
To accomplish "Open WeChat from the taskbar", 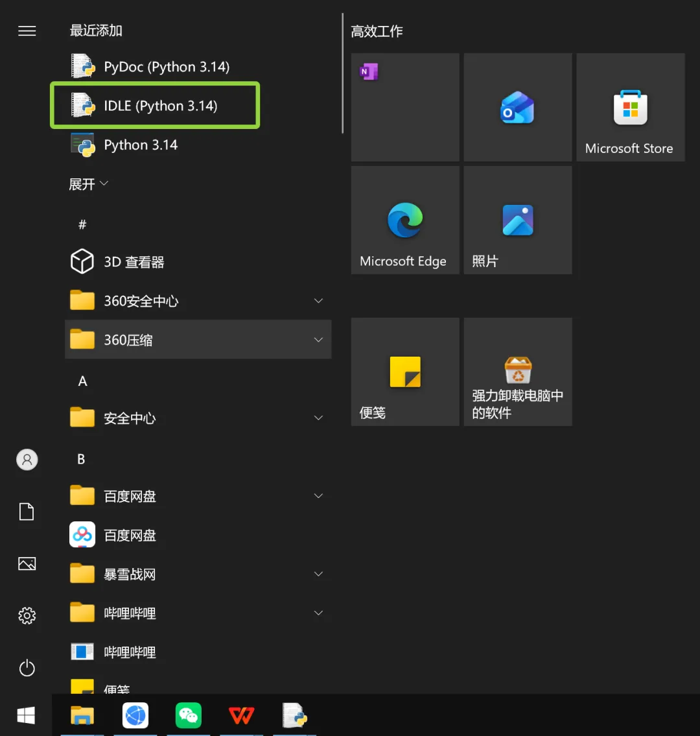I will (x=188, y=715).
